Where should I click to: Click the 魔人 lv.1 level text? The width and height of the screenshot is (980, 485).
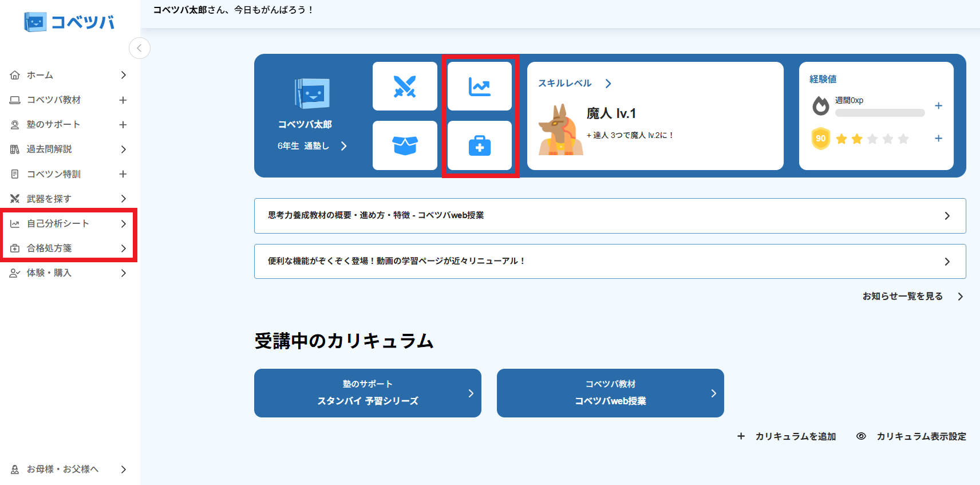point(611,113)
